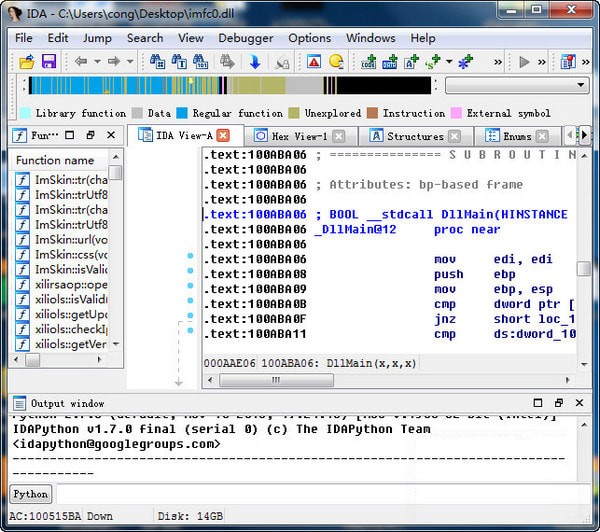The image size is (600, 532).
Task: Select the ImSkin::css function entry
Action: [x=70, y=254]
